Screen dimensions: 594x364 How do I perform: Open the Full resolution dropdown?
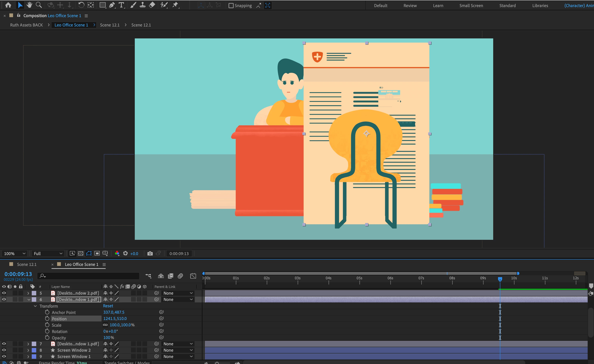48,253
